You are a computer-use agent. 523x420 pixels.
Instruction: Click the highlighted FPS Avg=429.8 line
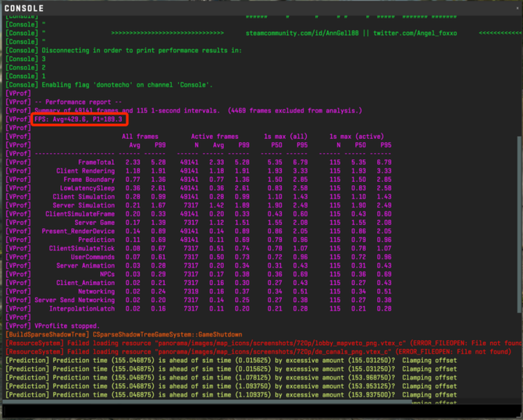click(x=76, y=119)
